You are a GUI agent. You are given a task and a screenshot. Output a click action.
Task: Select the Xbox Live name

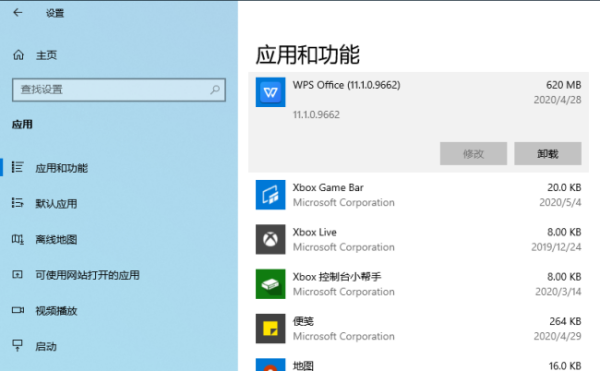coord(315,232)
